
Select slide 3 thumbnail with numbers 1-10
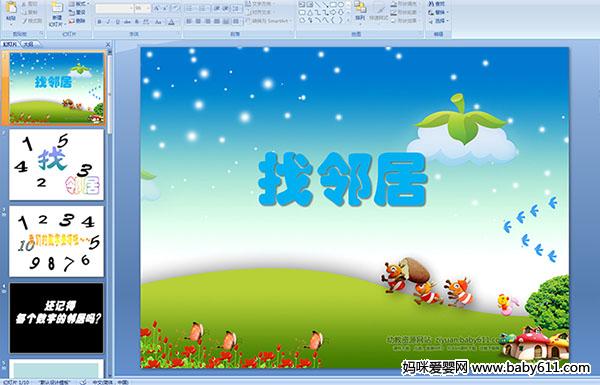click(57, 241)
